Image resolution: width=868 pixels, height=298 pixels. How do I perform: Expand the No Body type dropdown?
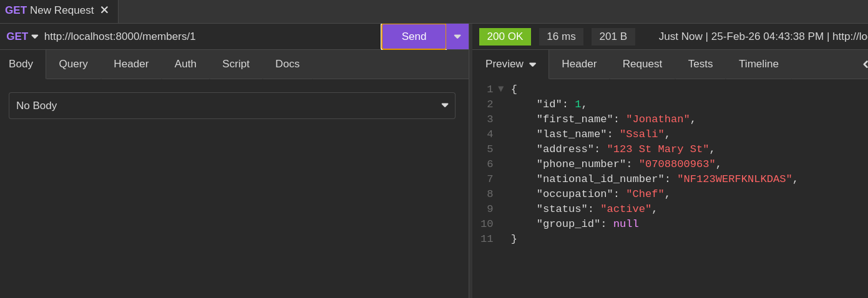232,106
